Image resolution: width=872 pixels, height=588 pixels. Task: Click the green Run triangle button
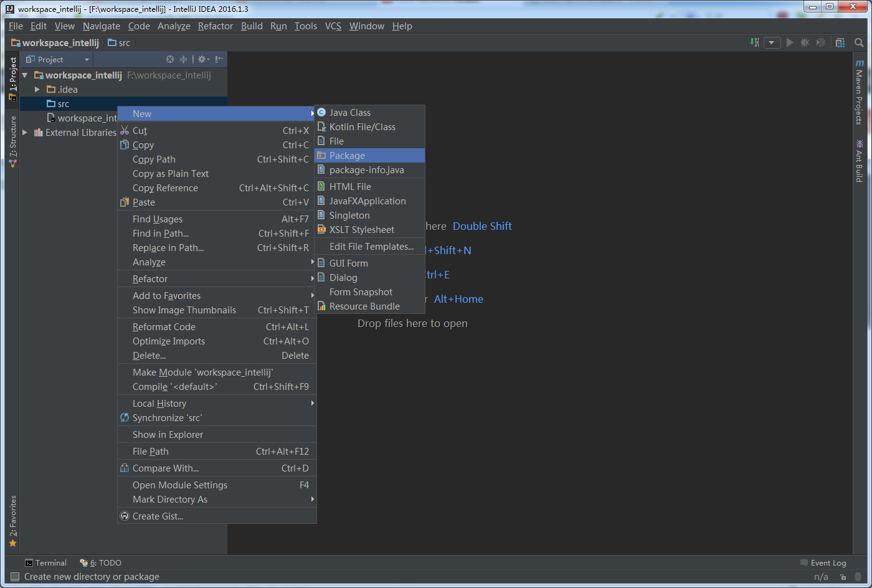pos(790,42)
